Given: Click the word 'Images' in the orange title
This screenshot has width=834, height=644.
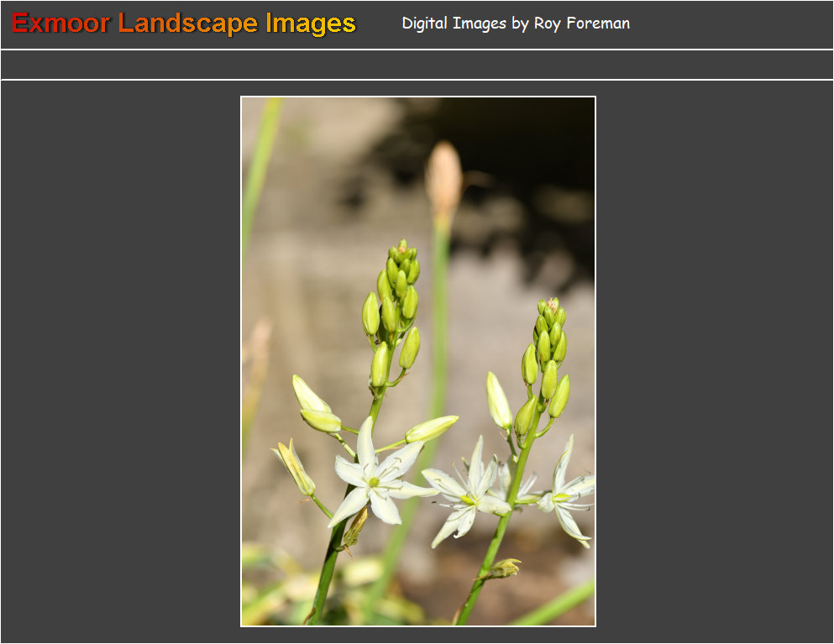Looking at the screenshot, I should (x=311, y=24).
